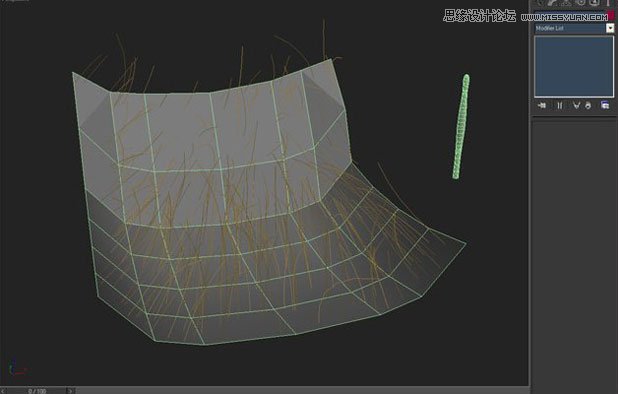Click the Make Unique icon
This screenshot has width=618, height=394.
(576, 105)
